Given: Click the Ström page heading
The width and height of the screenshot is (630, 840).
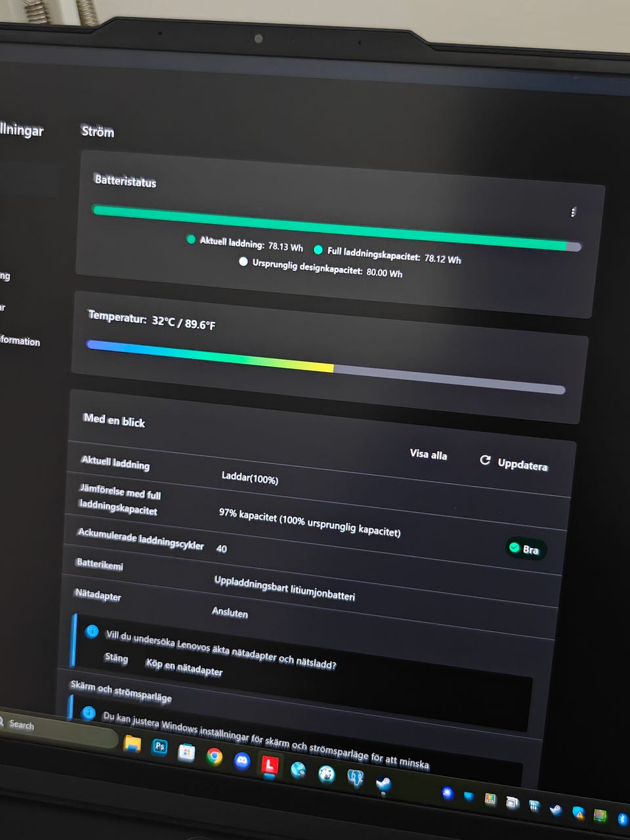Looking at the screenshot, I should click(97, 131).
